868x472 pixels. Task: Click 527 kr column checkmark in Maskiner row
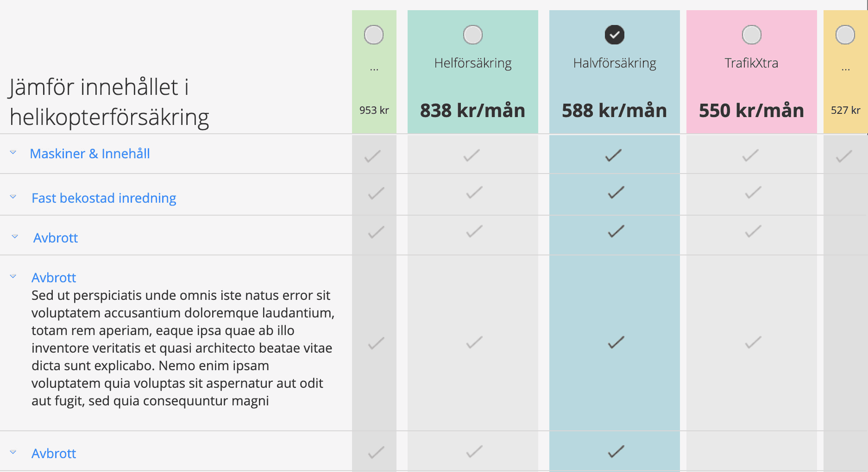tap(844, 156)
